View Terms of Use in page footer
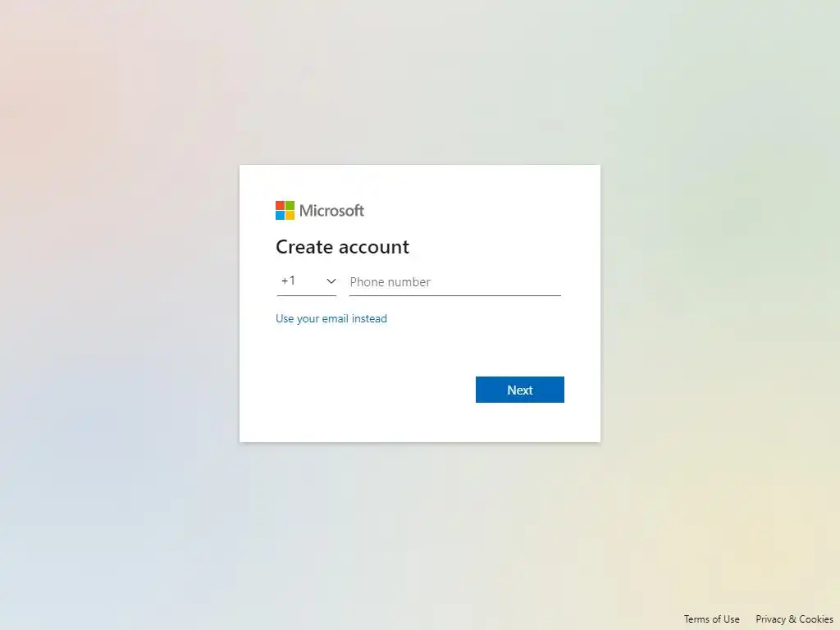 [x=711, y=619]
